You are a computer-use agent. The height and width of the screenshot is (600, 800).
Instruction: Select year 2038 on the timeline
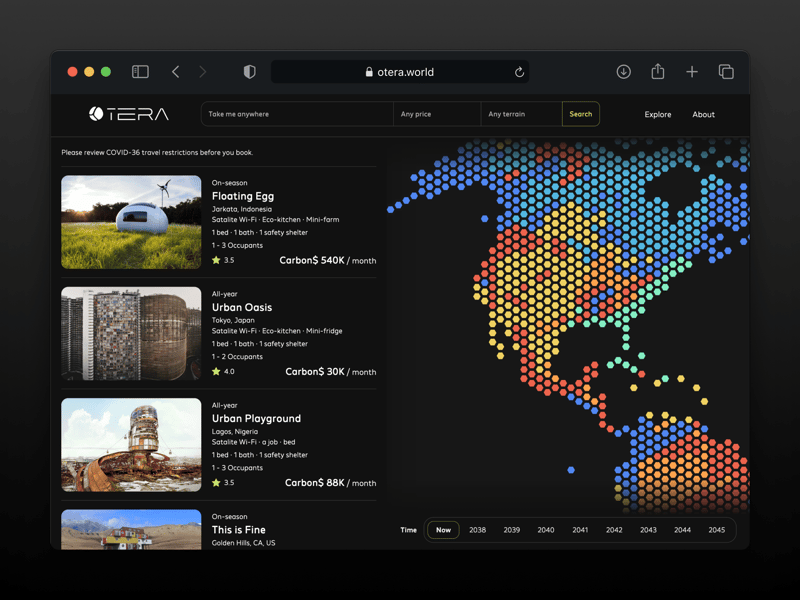coord(477,530)
